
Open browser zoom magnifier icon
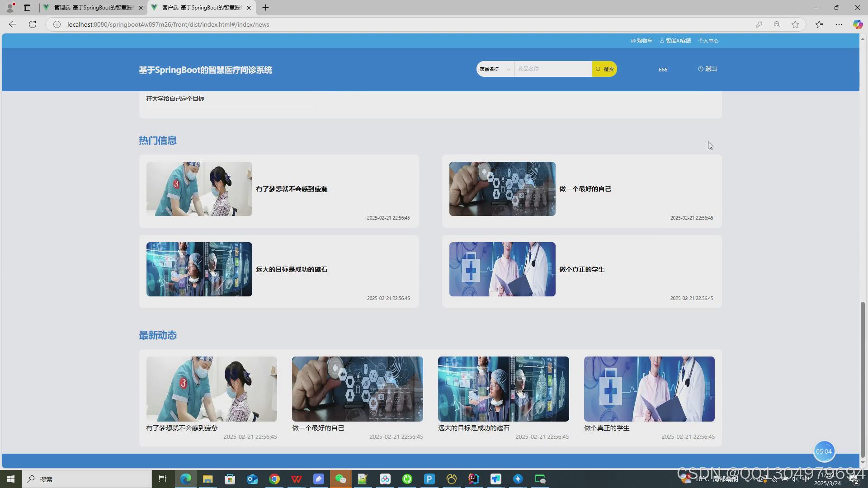pyautogui.click(x=777, y=24)
